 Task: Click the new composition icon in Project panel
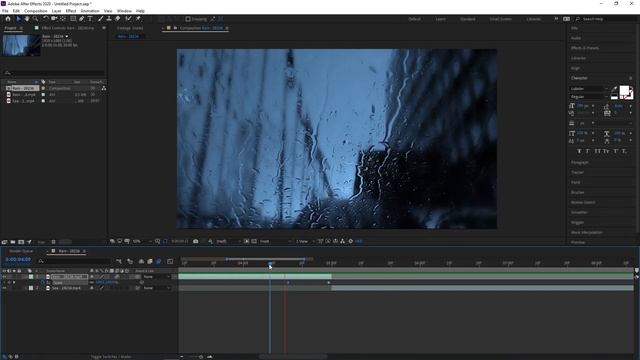pyautogui.click(x=21, y=242)
